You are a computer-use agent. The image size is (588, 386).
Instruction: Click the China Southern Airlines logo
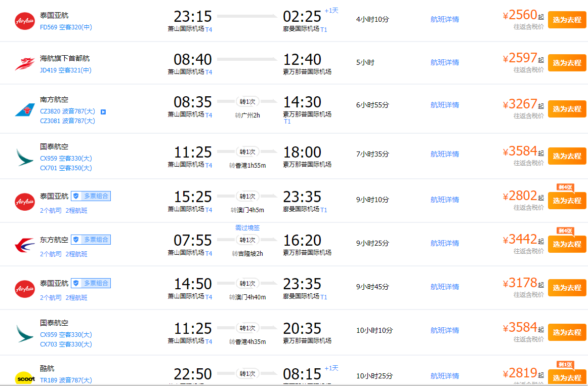tap(25, 110)
